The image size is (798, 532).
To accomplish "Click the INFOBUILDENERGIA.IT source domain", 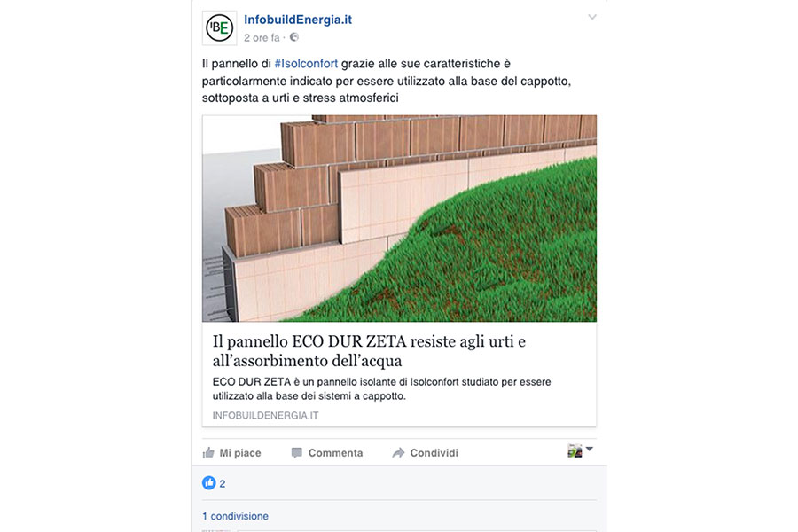I will tap(265, 416).
